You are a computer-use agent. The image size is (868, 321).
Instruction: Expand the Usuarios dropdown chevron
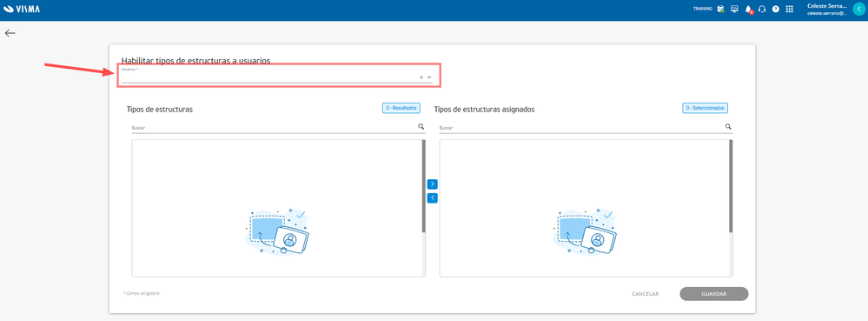[x=429, y=77]
